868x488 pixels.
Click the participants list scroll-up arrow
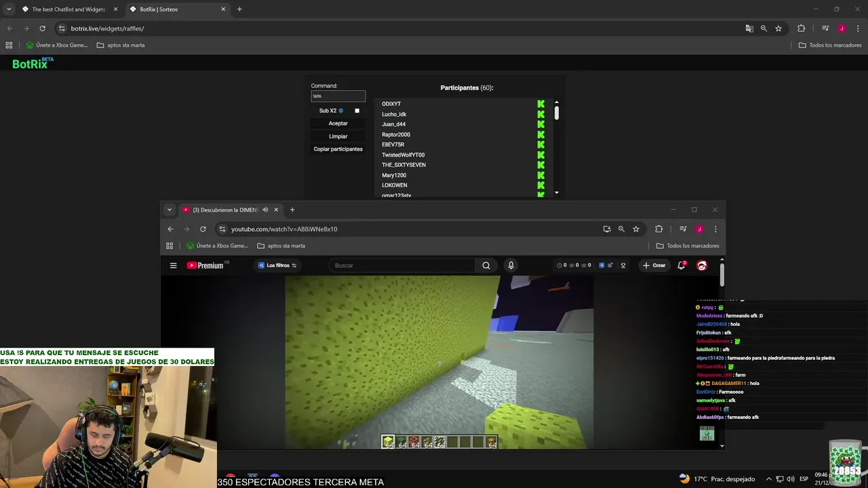[557, 102]
